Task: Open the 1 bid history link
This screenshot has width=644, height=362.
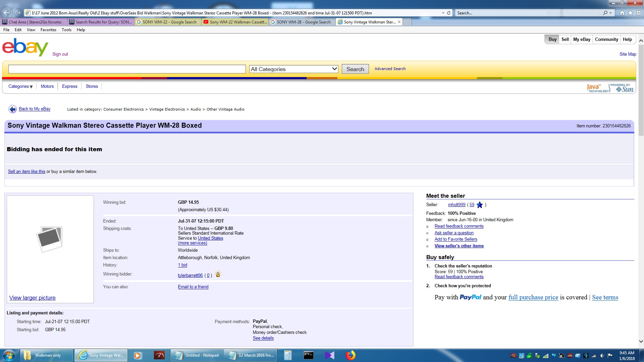Action: click(x=182, y=265)
